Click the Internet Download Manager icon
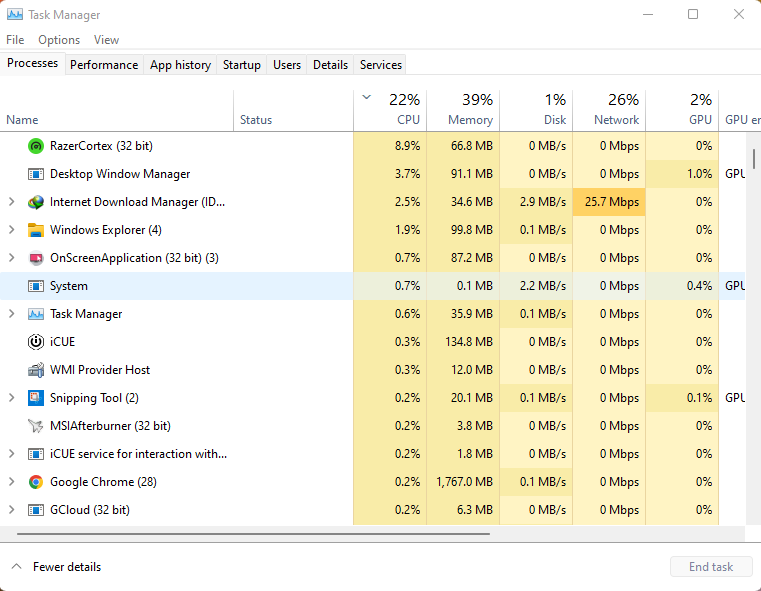 [36, 202]
